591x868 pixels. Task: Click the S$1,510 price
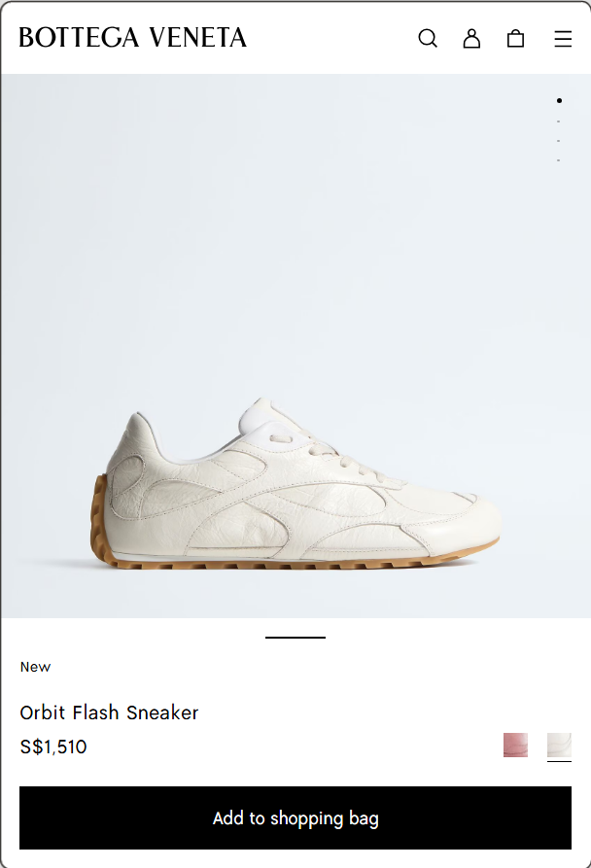coord(53,746)
